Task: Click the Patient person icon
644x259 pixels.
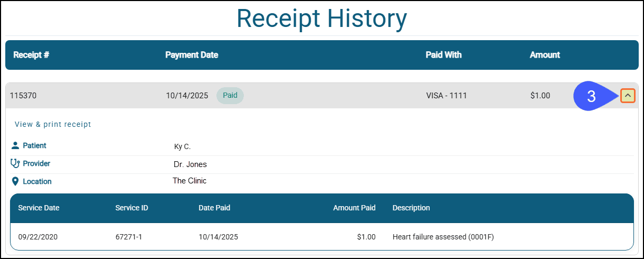Action: pyautogui.click(x=15, y=145)
